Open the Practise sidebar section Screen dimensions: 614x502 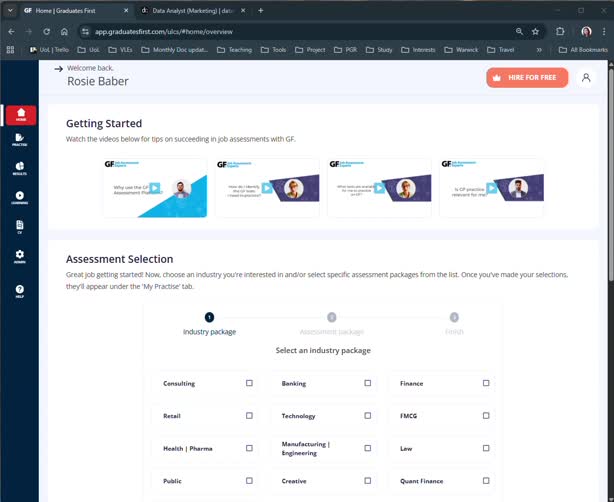click(x=20, y=140)
